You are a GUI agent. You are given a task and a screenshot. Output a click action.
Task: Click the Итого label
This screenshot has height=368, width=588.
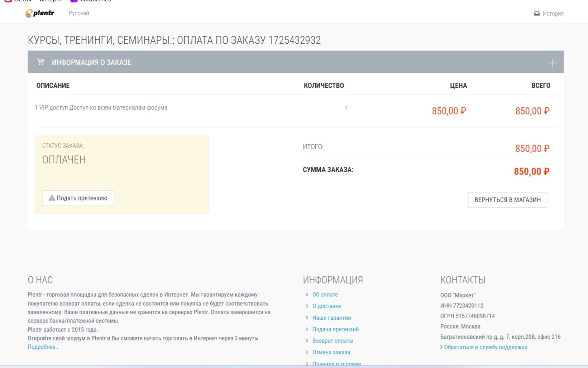(313, 147)
